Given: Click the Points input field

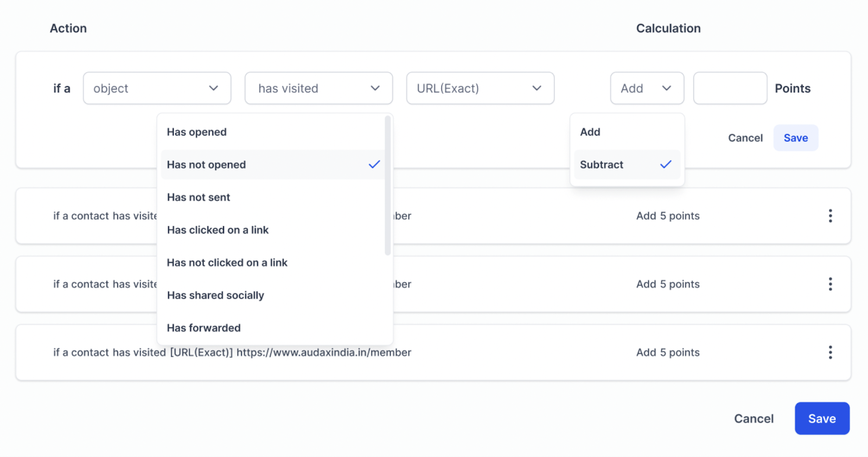Looking at the screenshot, I should (730, 88).
